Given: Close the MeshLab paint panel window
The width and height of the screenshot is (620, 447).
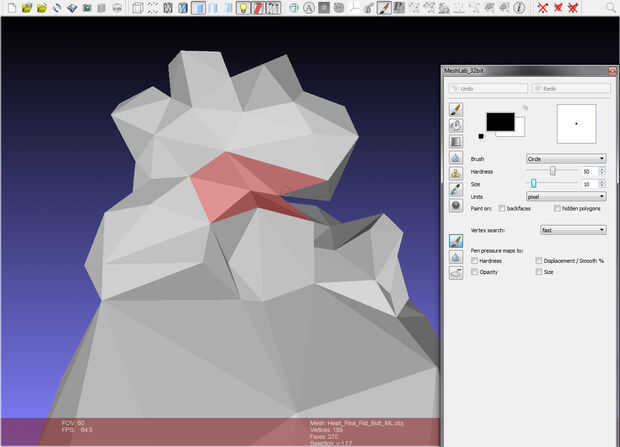Looking at the screenshot, I should coord(612,70).
